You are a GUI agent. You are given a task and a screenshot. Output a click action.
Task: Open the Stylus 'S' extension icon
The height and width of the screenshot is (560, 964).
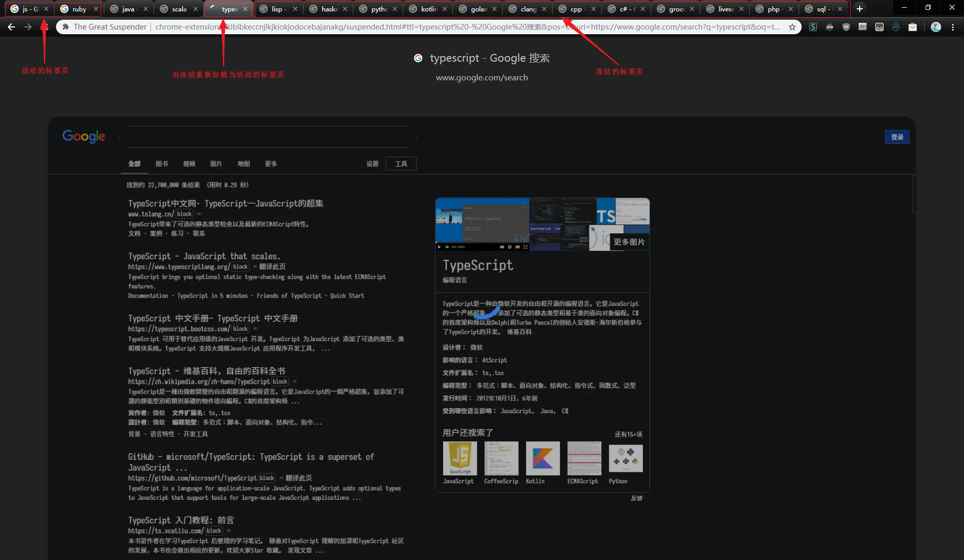pos(813,27)
